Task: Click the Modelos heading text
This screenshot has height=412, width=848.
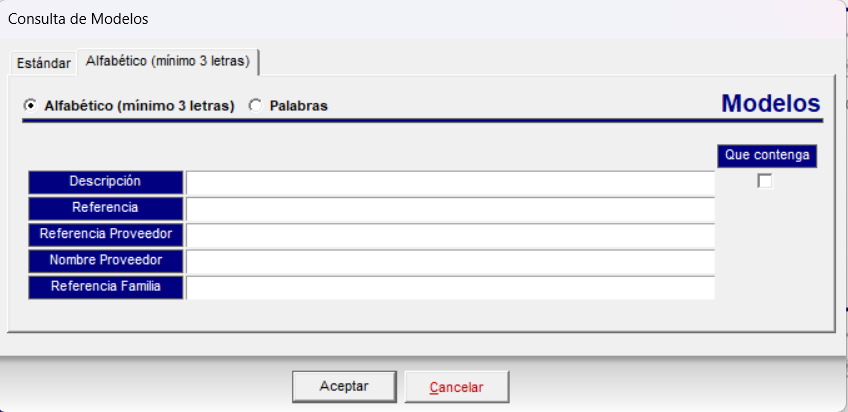Action: click(x=771, y=103)
